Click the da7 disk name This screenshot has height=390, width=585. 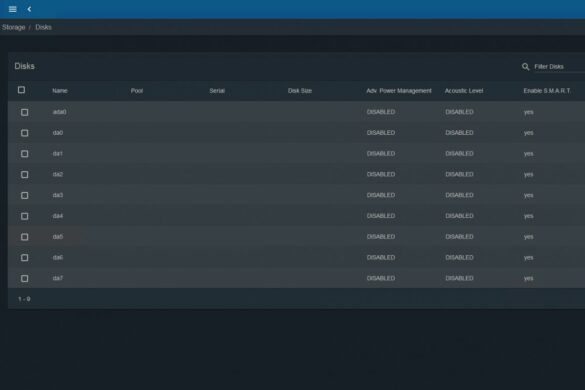pyautogui.click(x=58, y=278)
